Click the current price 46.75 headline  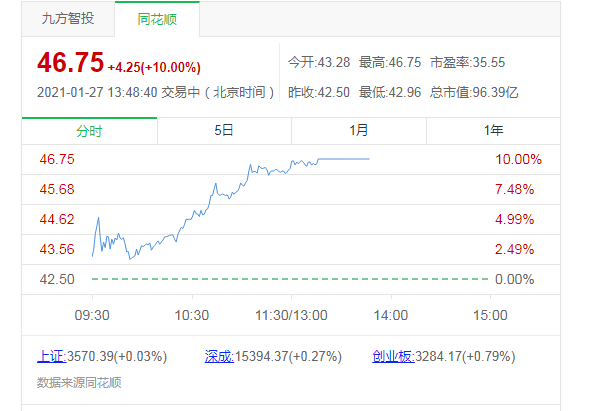71,62
